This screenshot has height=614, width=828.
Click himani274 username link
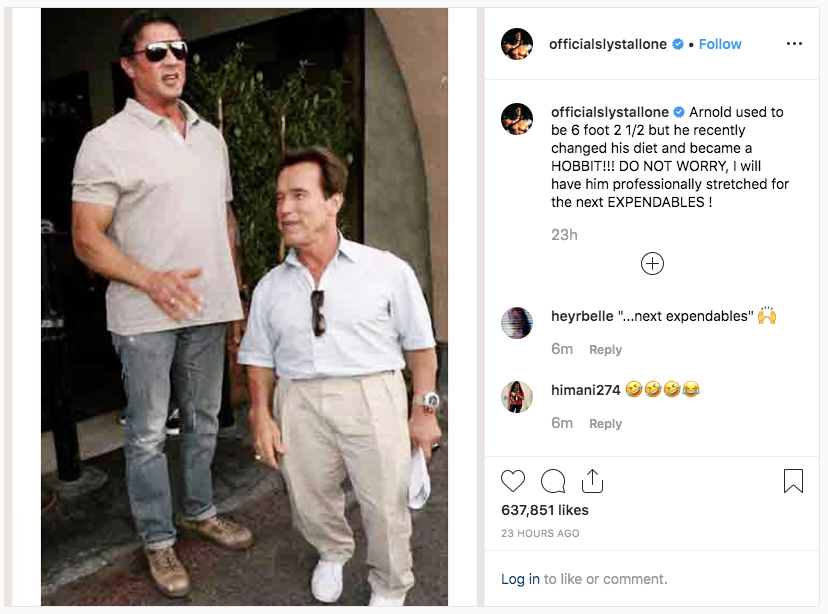(x=585, y=390)
